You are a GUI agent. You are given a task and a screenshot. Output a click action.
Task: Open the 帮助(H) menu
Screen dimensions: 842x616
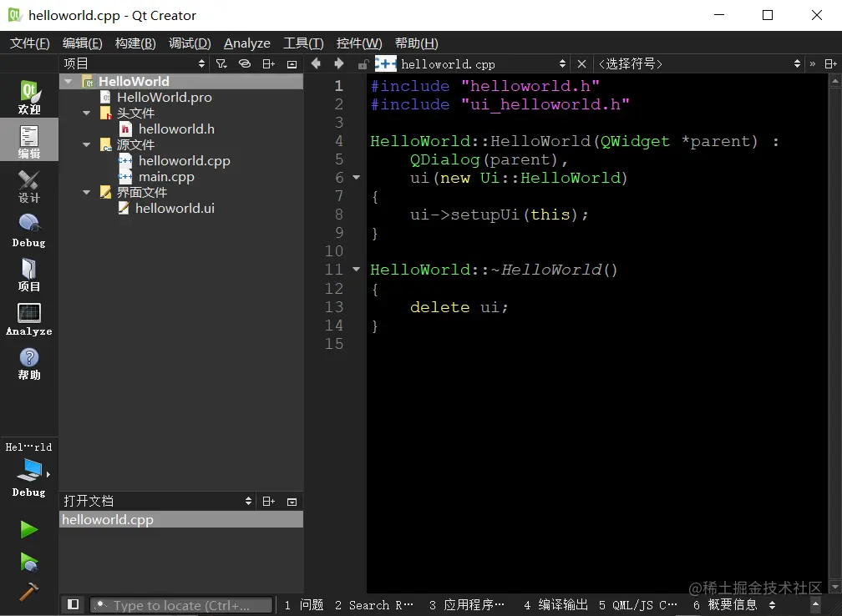[417, 43]
